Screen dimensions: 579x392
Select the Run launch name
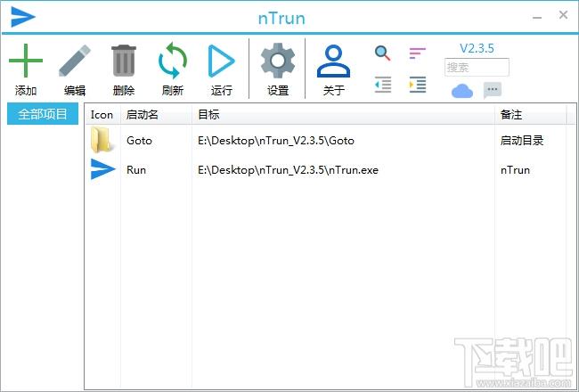pyautogui.click(x=136, y=170)
